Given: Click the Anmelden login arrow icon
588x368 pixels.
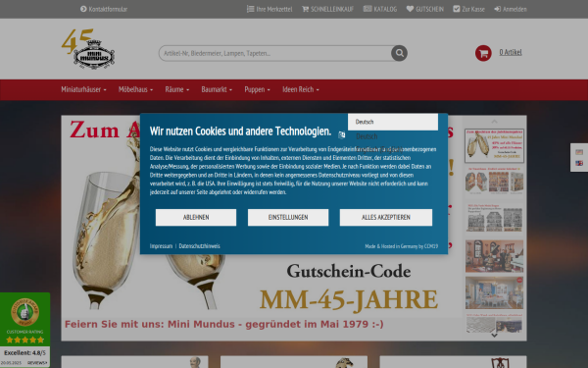Looking at the screenshot, I should coord(497,9).
